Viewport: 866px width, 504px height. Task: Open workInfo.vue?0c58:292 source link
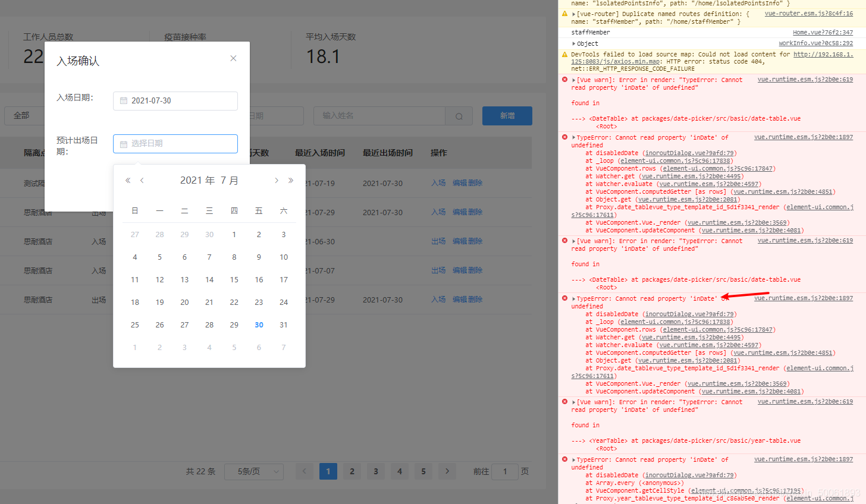(x=815, y=43)
